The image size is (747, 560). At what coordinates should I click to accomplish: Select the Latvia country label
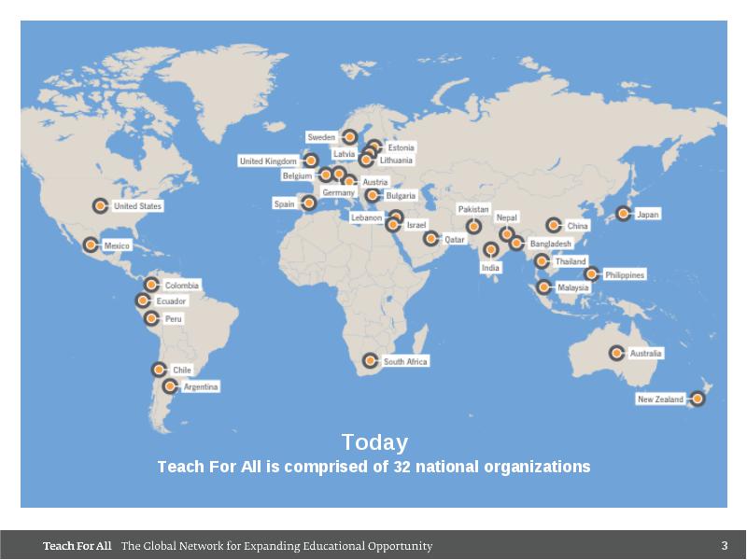click(x=344, y=154)
